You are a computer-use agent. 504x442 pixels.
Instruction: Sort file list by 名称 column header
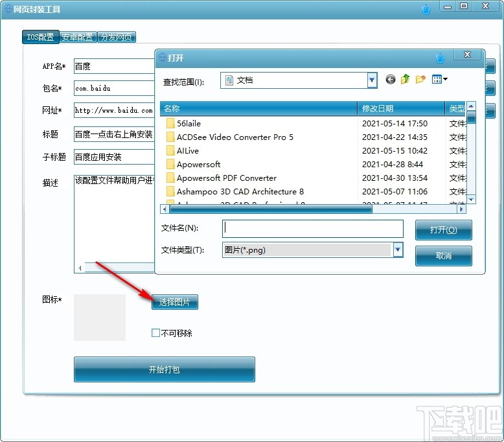point(258,109)
